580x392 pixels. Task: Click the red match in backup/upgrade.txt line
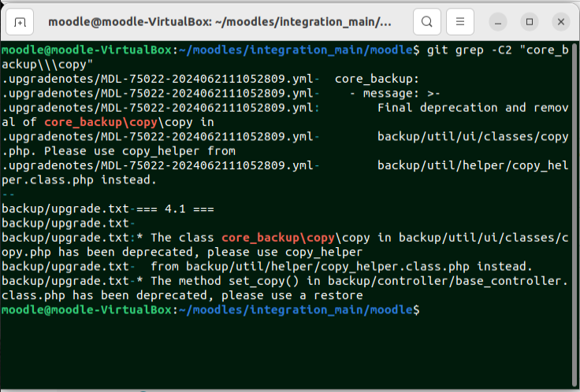(278, 238)
